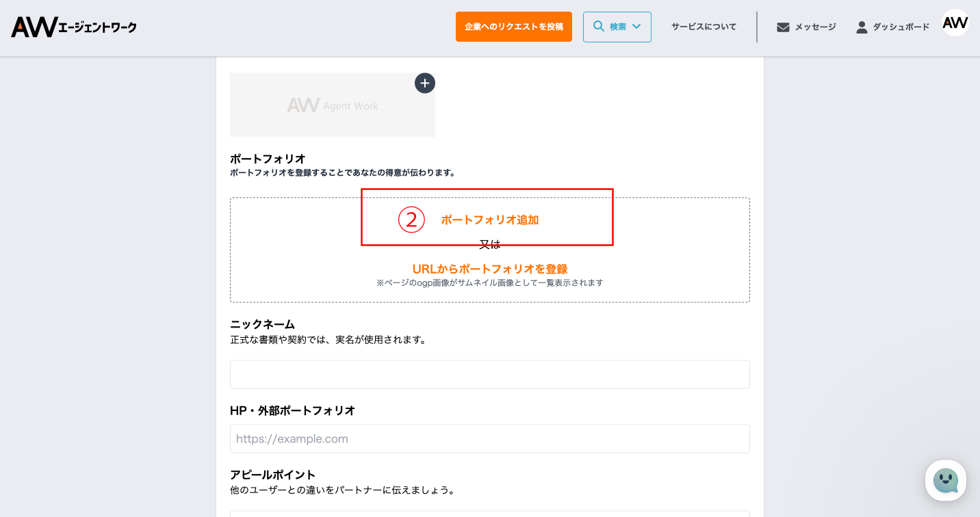Image resolution: width=980 pixels, height=517 pixels.
Task: Open the chatbot assistant icon
Action: point(945,481)
